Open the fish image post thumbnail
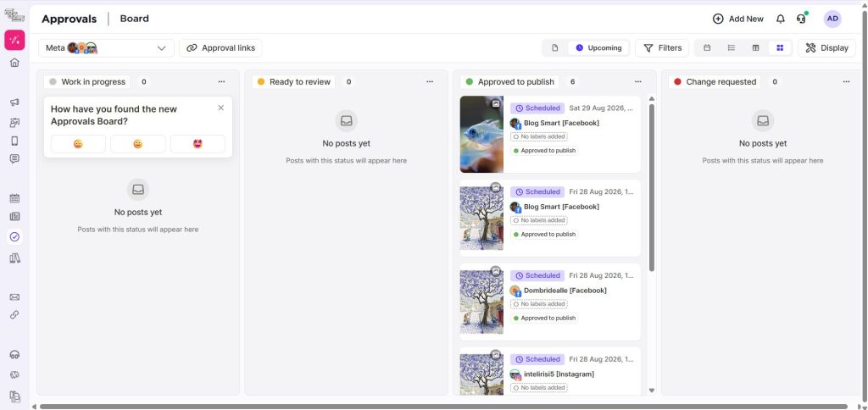The width and height of the screenshot is (868, 410). coord(481,135)
